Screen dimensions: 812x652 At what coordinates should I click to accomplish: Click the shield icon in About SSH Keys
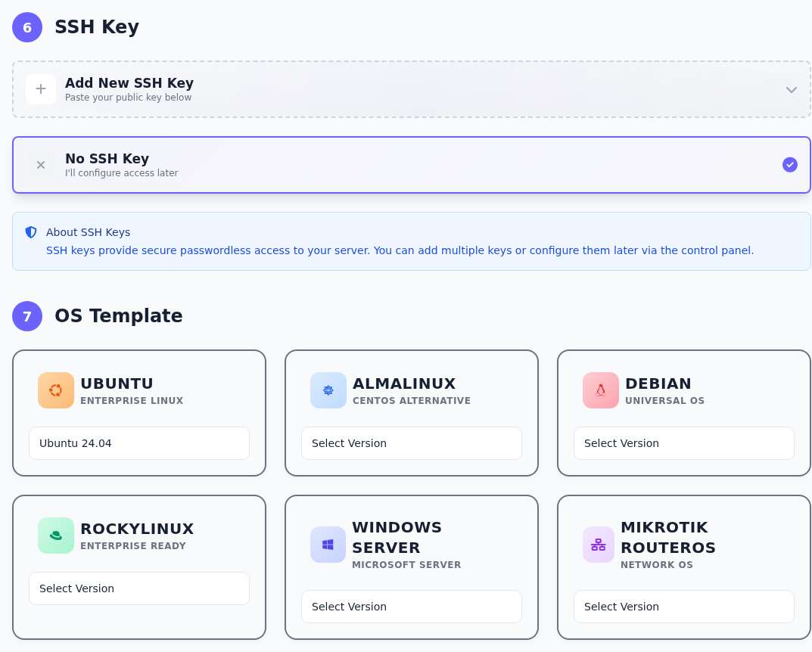(x=31, y=232)
